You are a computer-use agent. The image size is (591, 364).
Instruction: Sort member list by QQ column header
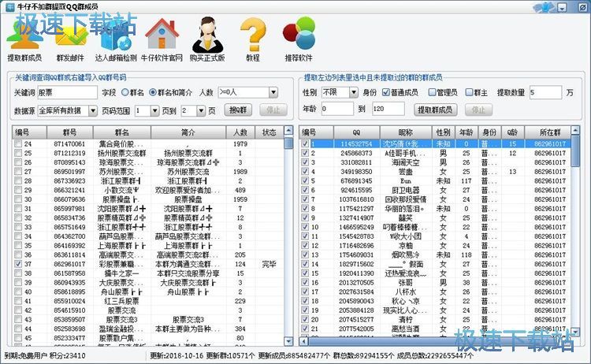[x=356, y=132]
